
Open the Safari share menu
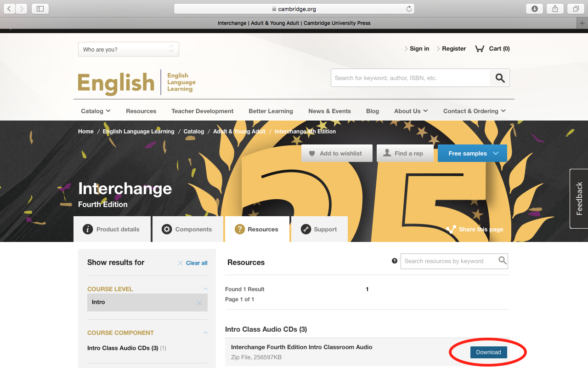coord(555,8)
